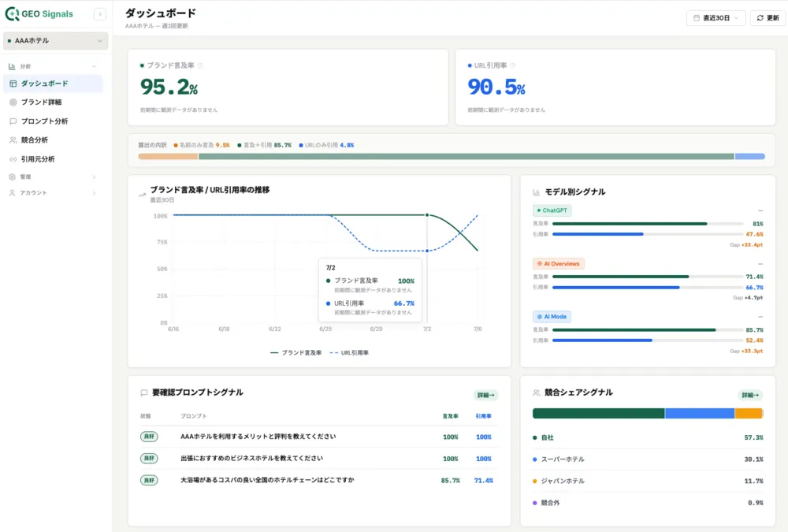Select the AI Overviews model badge
788x532 pixels.
[x=559, y=263]
